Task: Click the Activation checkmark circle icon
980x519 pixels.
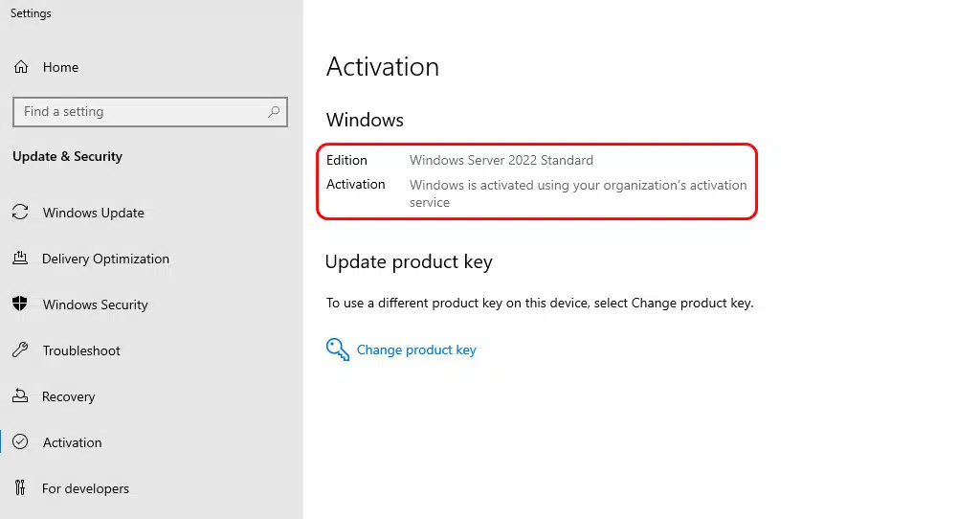Action: [x=20, y=442]
